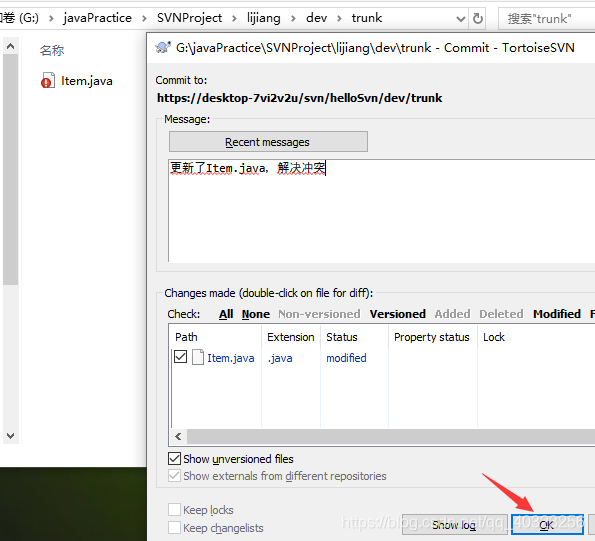The image size is (595, 541).
Task: Click Item.java file icon in Explorer
Action: pyautogui.click(x=48, y=80)
